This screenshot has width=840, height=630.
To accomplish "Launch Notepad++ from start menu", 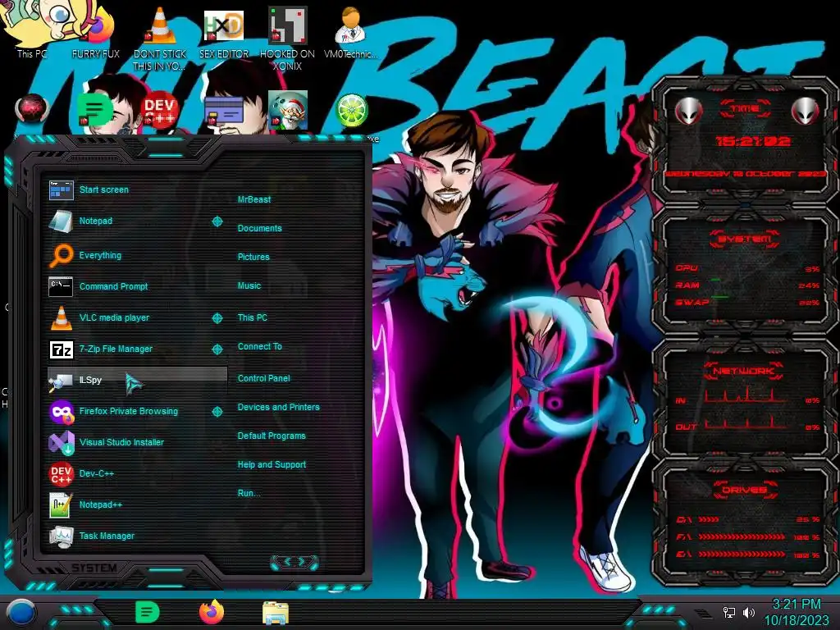I will coord(137,504).
